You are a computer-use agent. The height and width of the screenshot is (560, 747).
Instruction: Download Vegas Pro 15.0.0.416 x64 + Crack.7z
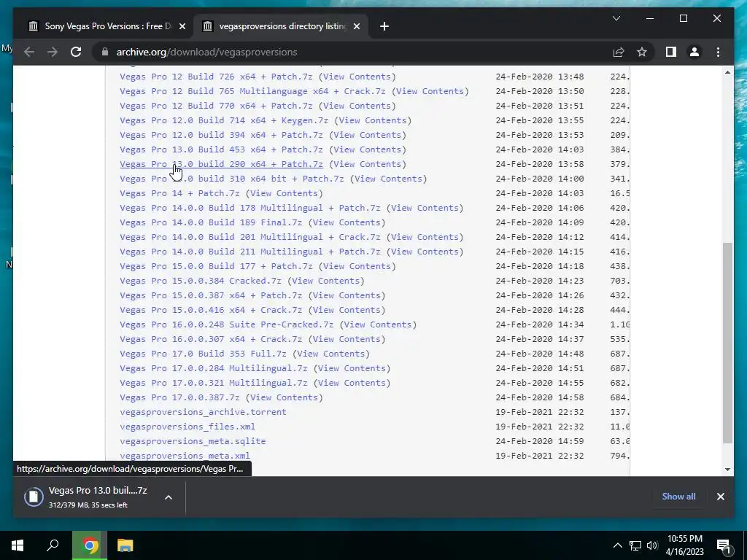coord(211,310)
